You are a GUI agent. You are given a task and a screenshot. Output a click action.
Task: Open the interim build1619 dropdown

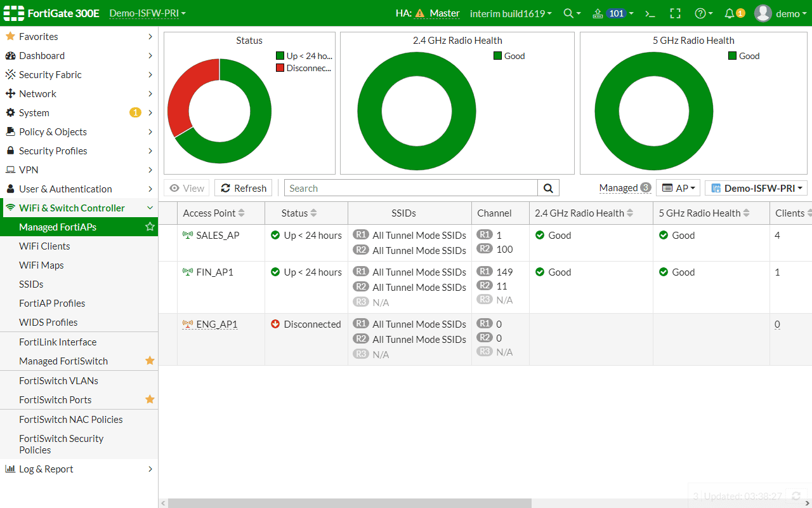coord(511,13)
